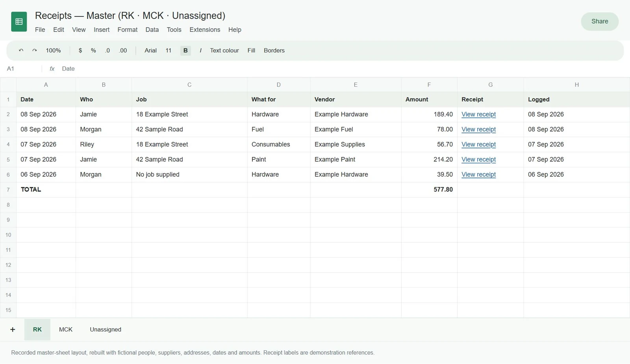This screenshot has height=364, width=630.
Task: Switch to the Unassigned sheet tab
Action: click(x=106, y=329)
